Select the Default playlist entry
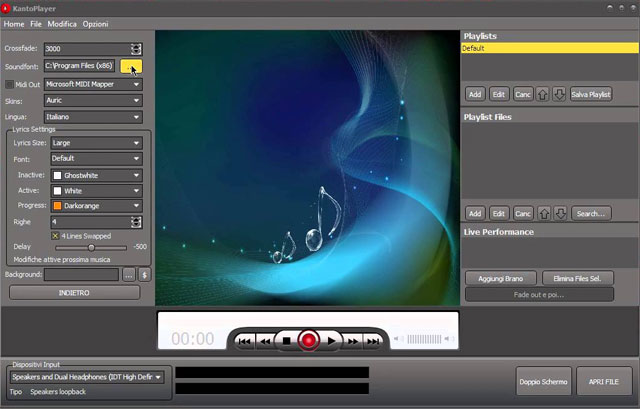 (x=548, y=47)
